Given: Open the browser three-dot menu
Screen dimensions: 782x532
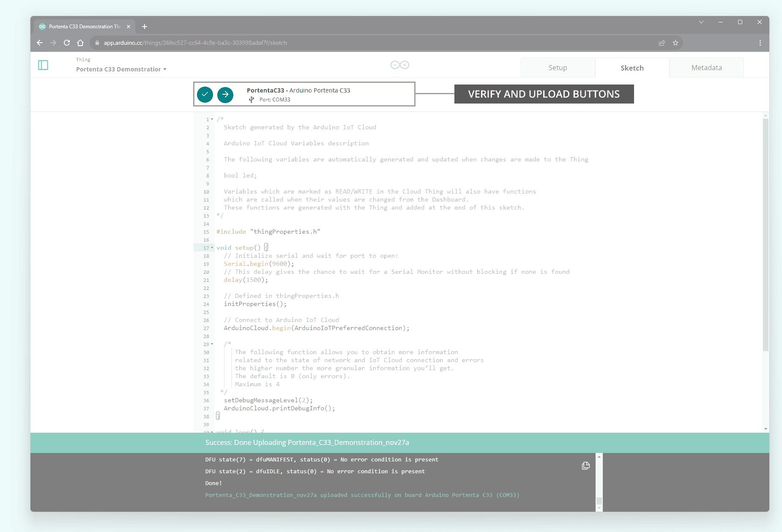Looking at the screenshot, I should tap(760, 43).
